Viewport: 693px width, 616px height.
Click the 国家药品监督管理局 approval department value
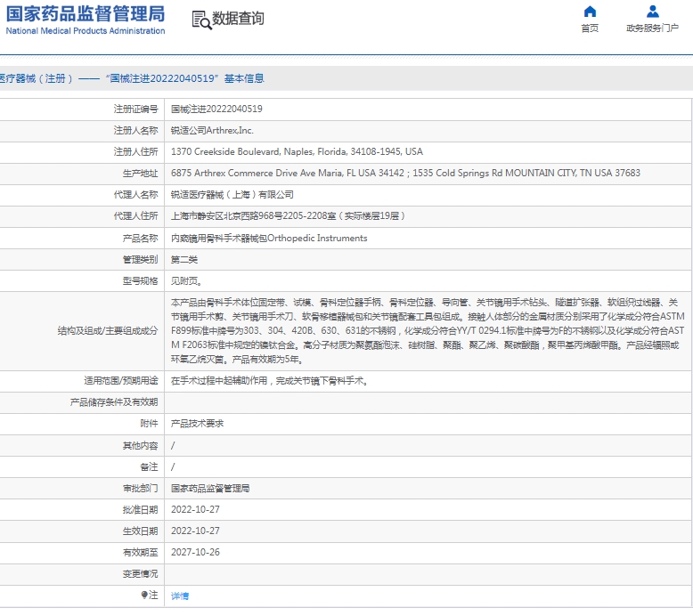[x=210, y=489]
